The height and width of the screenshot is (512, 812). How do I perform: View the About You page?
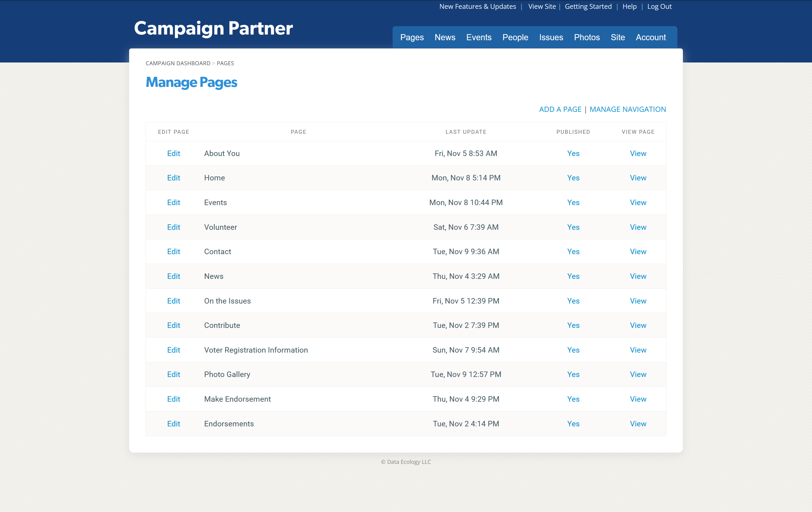point(638,153)
